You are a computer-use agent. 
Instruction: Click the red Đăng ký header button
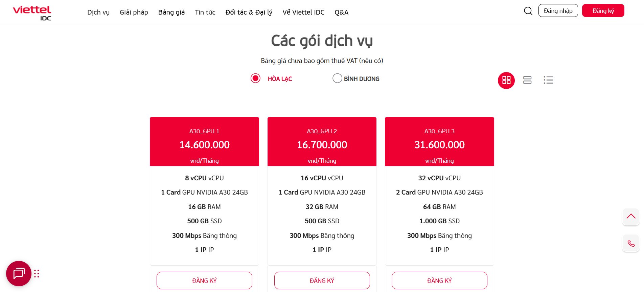click(603, 11)
